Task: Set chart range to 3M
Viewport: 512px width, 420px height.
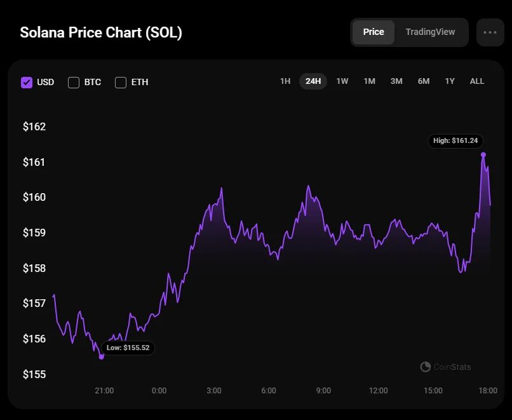Action: (396, 81)
